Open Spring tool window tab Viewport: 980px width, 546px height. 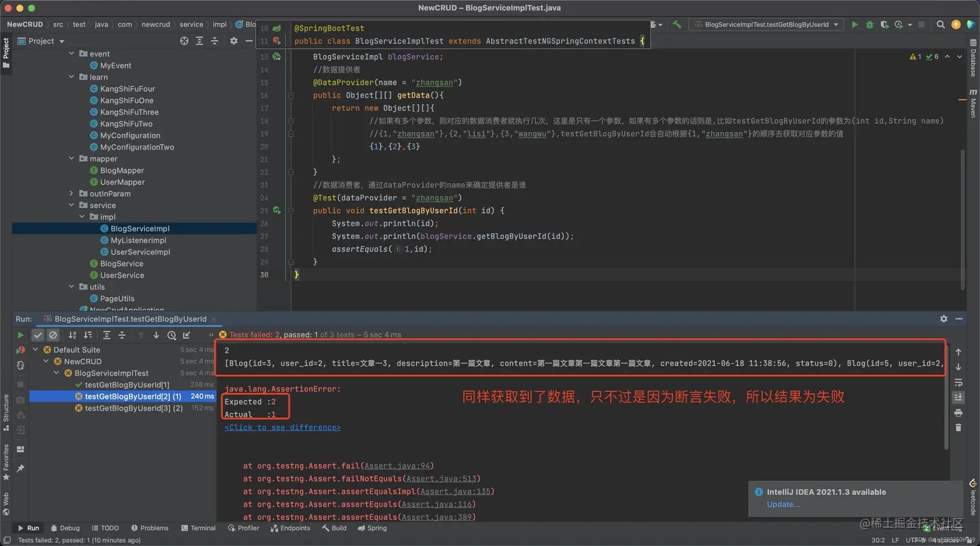click(x=372, y=528)
